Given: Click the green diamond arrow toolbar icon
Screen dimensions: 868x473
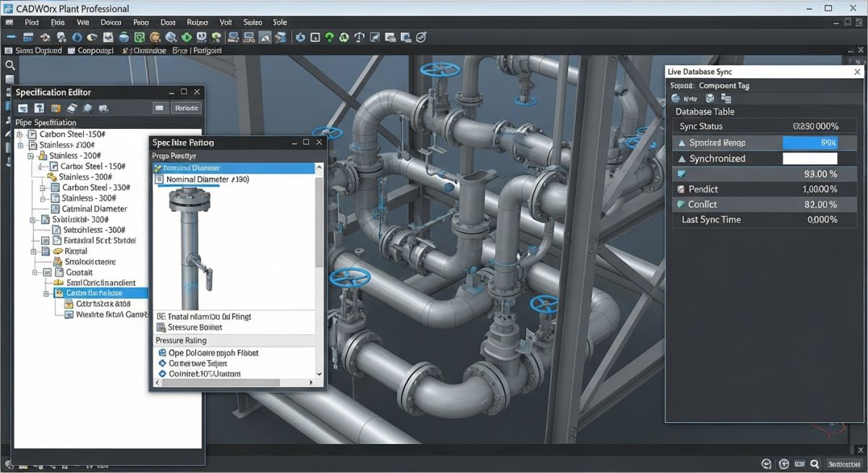Looking at the screenshot, I should tap(187, 37).
